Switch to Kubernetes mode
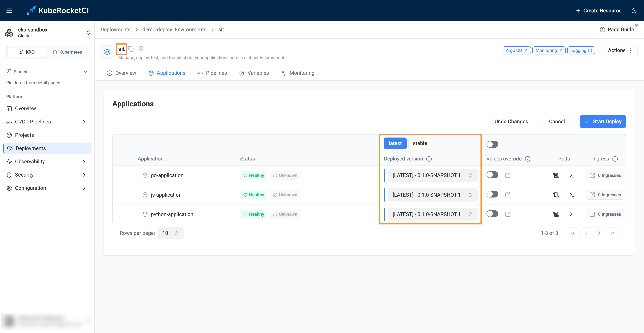 tap(67, 52)
